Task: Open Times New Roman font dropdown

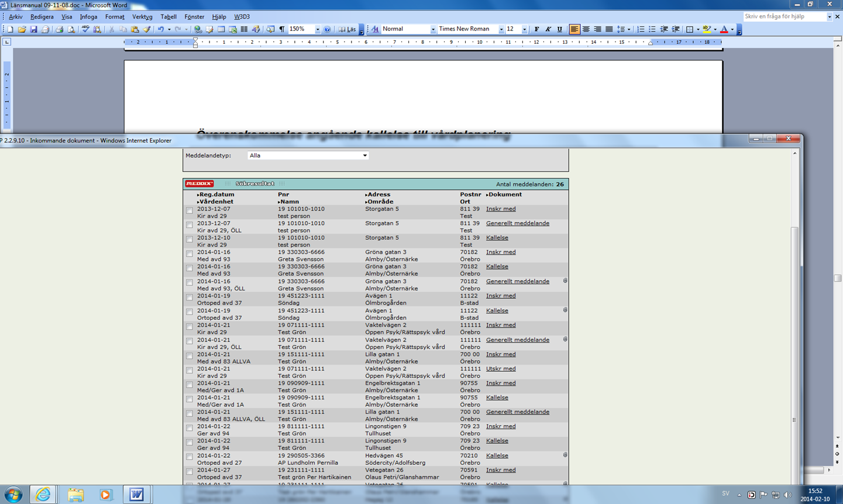Action: click(x=501, y=29)
